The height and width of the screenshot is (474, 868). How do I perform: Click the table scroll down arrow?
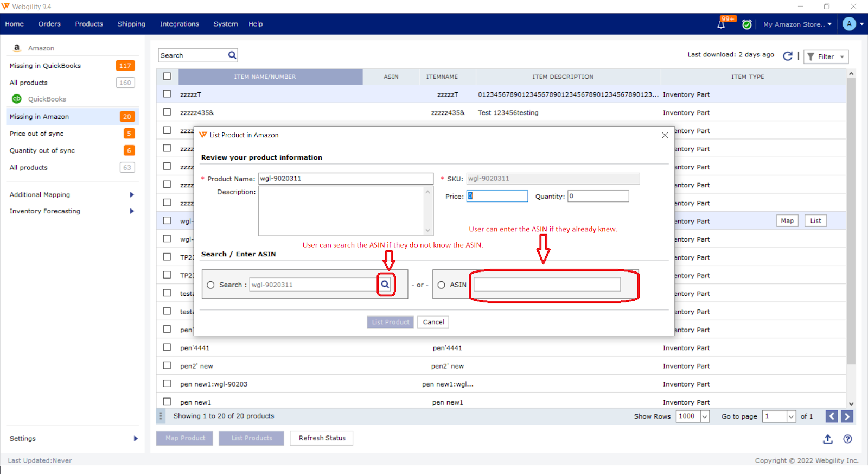(x=851, y=404)
